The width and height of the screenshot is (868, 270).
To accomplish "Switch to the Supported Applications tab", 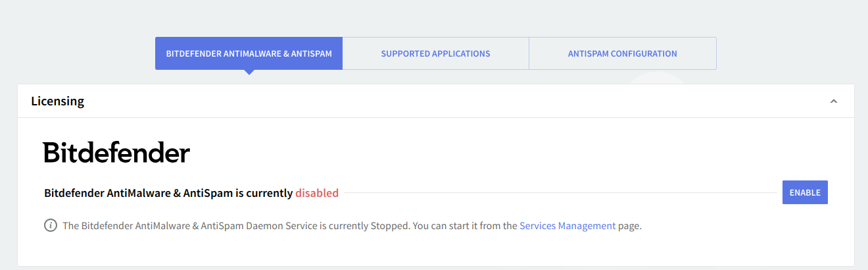I will (435, 53).
